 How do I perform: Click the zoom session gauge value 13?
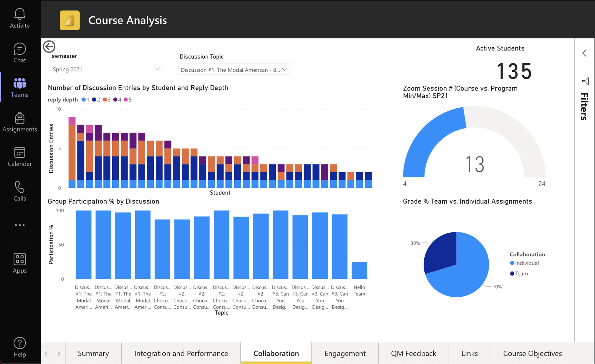[475, 164]
